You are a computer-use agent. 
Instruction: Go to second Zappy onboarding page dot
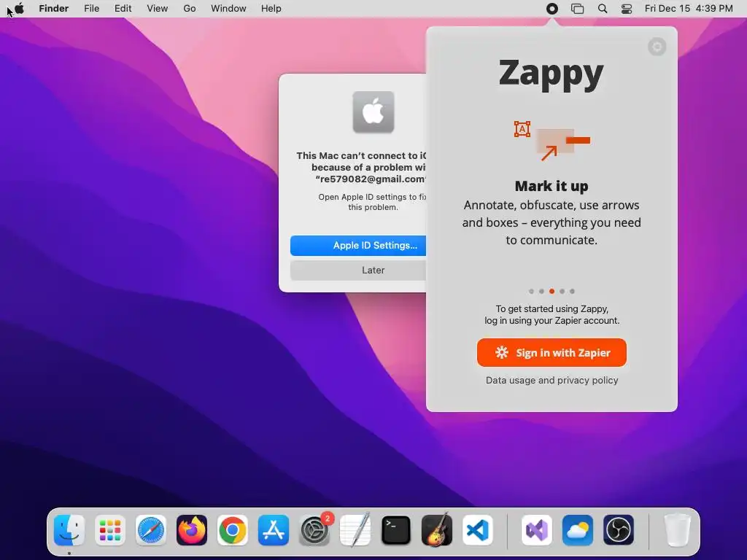coord(541,292)
